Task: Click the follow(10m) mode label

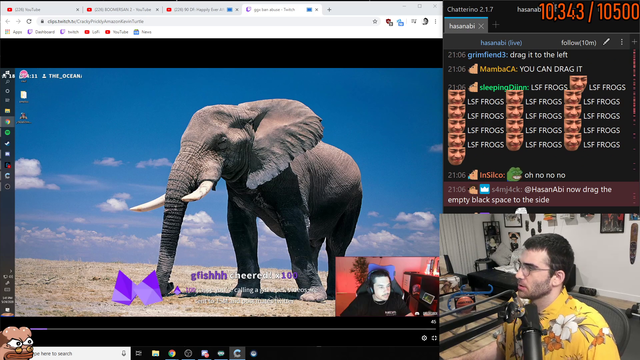Action: tap(578, 42)
